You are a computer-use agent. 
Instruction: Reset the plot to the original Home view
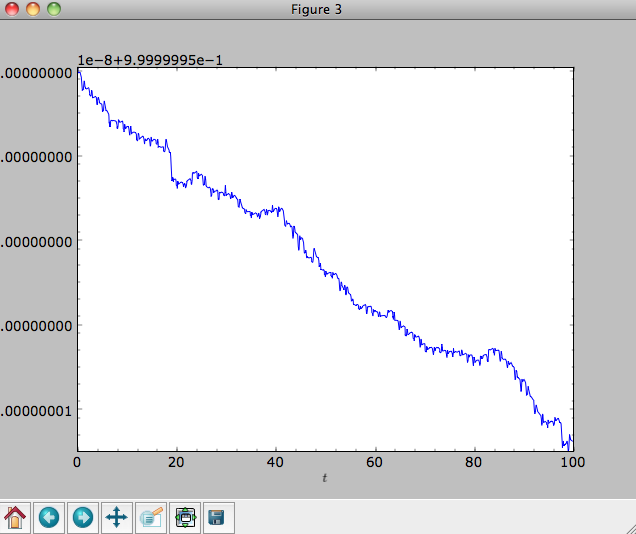click(x=15, y=518)
